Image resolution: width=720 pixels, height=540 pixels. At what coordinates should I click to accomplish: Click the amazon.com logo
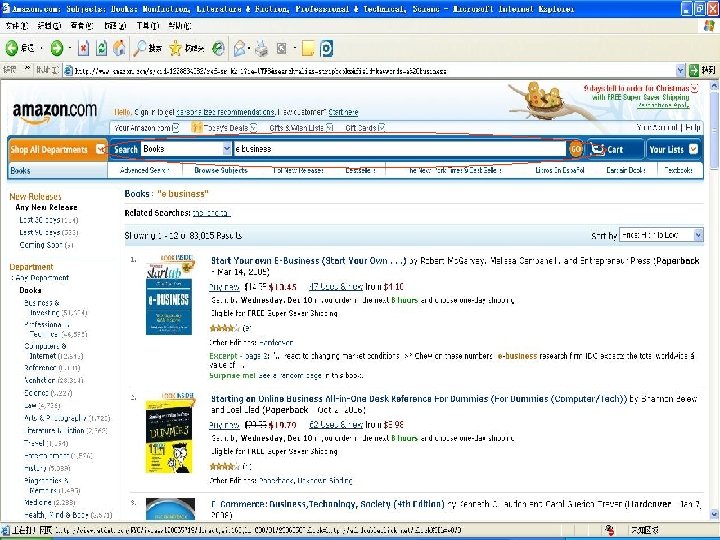55,112
